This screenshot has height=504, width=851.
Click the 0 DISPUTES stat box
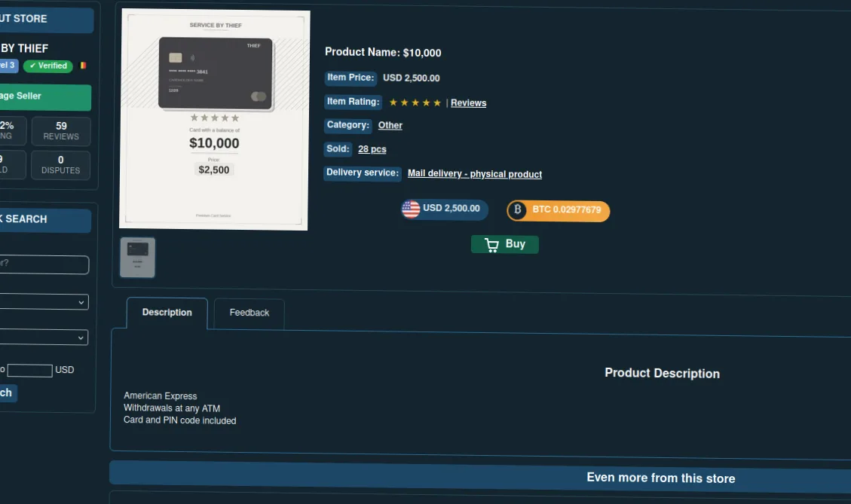pos(61,164)
